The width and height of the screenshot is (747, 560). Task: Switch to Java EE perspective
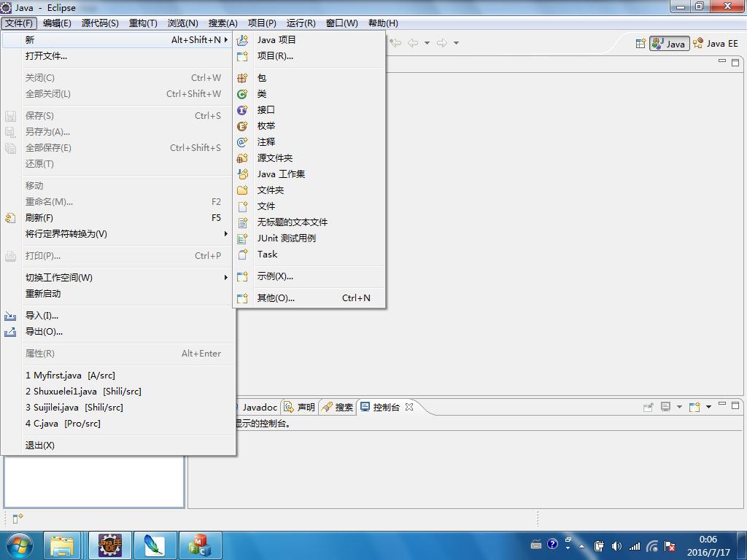tap(716, 44)
